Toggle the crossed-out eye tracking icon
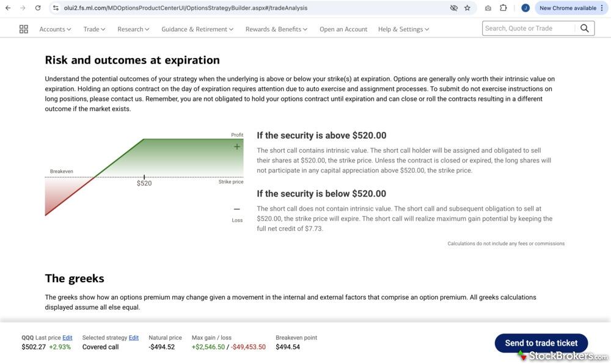This screenshot has width=611, height=364. coord(453,8)
